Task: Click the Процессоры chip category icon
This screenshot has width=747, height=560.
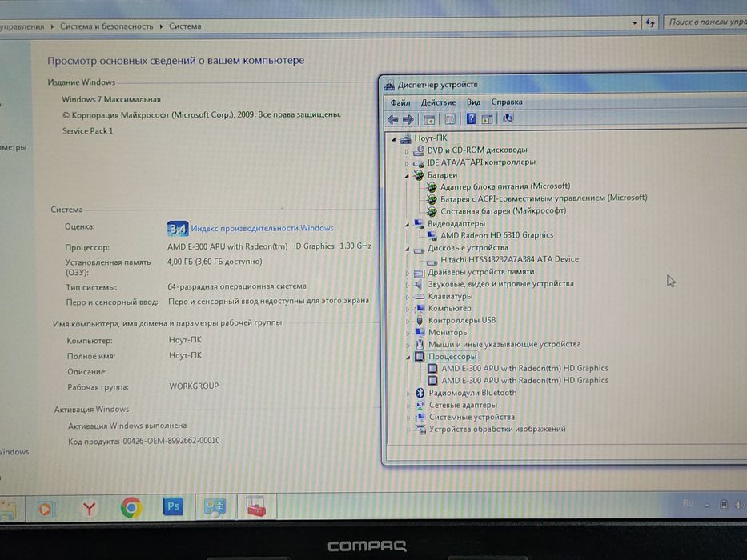Action: coord(420,357)
